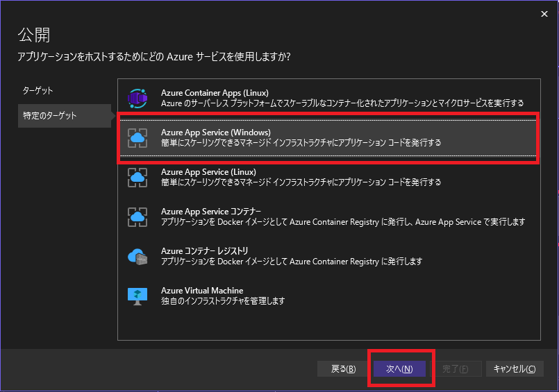The height and width of the screenshot is (392, 559).
Task: Select Azure App Service (Linux) title
Action: click(208, 172)
